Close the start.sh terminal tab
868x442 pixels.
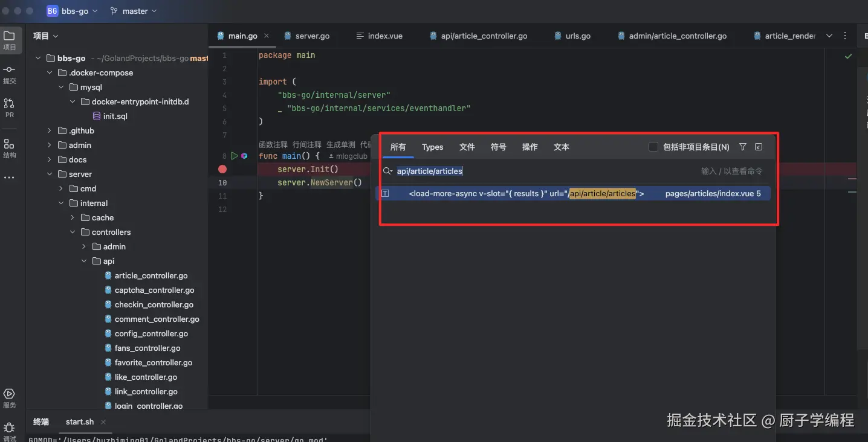[x=103, y=421]
